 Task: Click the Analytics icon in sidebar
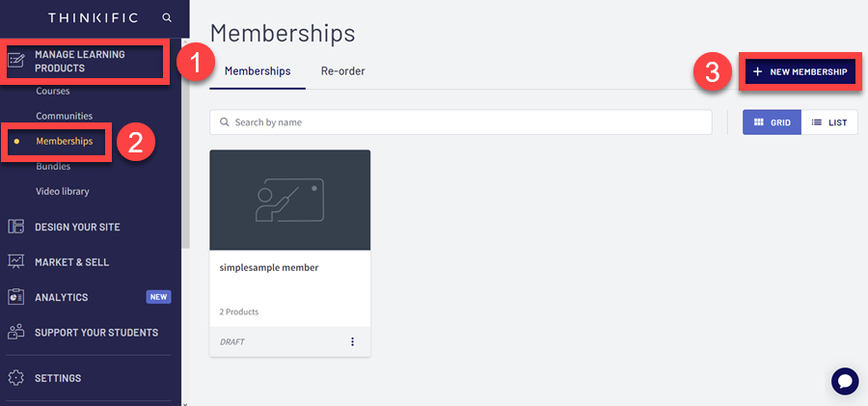[16, 297]
